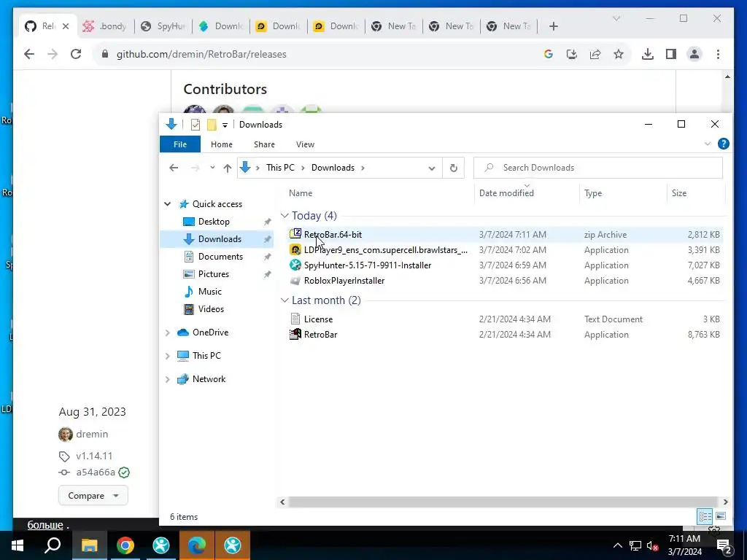
Task: Open Windows taskbar search
Action: point(53,545)
